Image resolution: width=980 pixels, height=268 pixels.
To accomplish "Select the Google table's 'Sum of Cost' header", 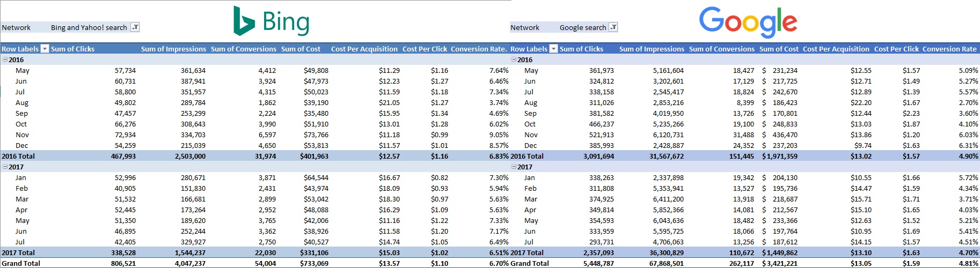I will (779, 49).
